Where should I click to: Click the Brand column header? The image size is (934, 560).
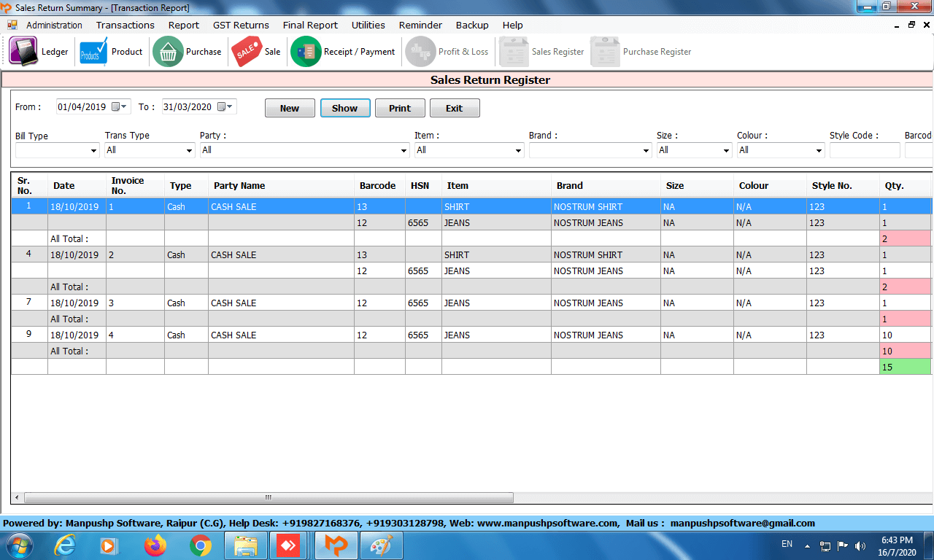click(606, 186)
